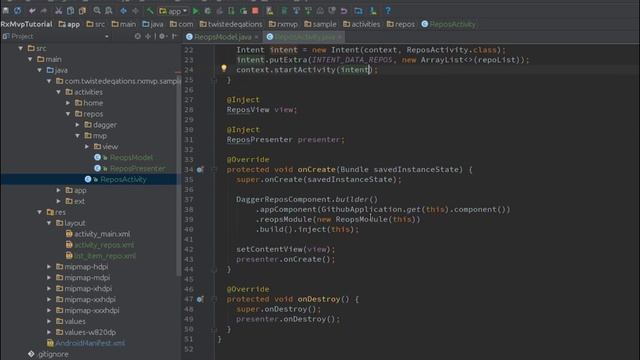This screenshot has height=360, width=640.
Task: Click the Save All toolbar icon
Action: 6,11
